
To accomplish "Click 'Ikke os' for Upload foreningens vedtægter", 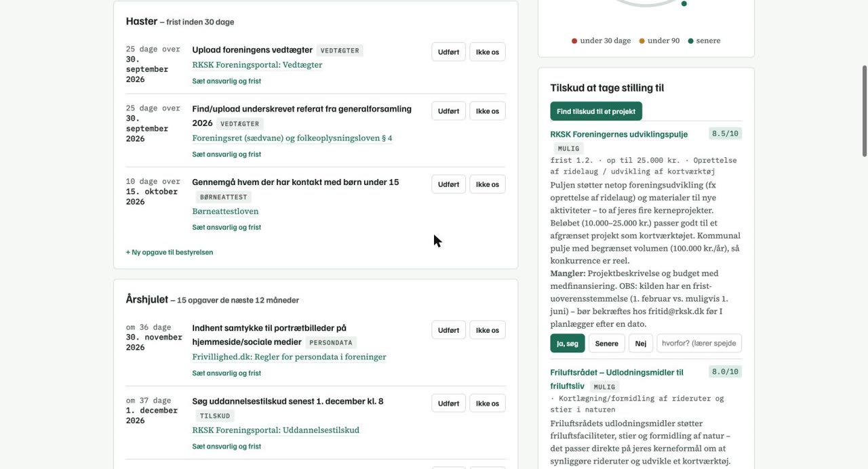I will point(488,52).
